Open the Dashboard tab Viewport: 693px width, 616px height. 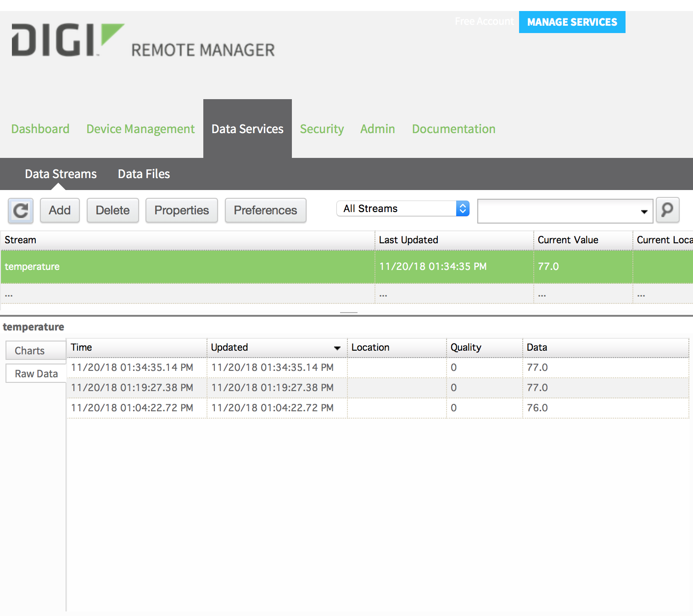40,129
